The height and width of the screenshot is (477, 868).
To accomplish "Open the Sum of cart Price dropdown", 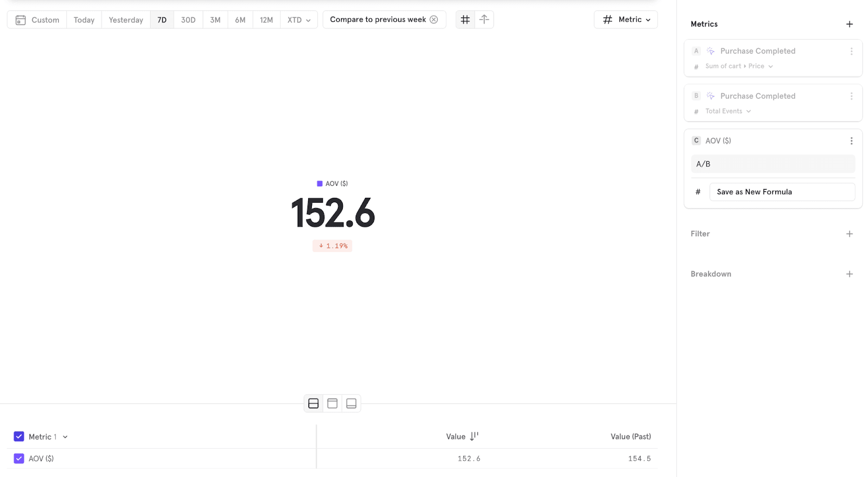I will [739, 66].
